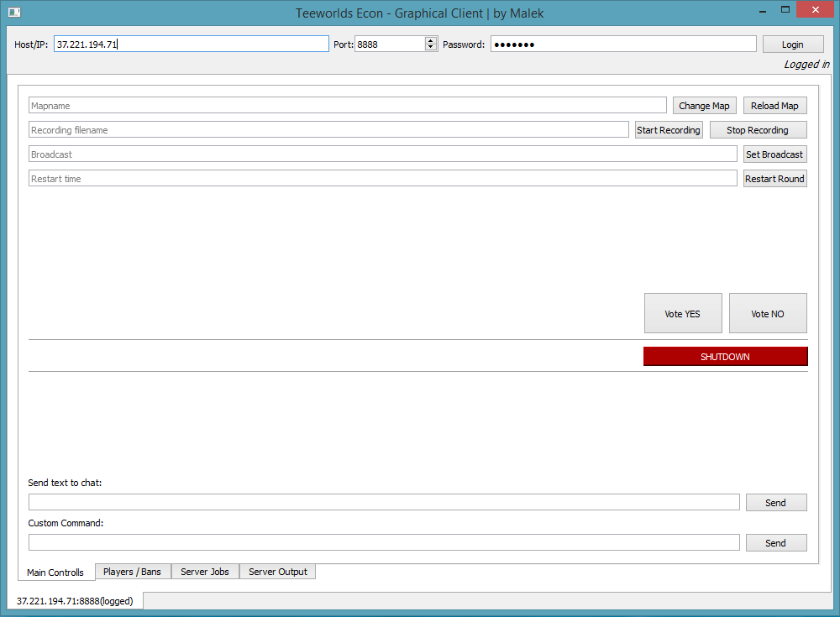Open the Server Jobs tab

(x=205, y=572)
